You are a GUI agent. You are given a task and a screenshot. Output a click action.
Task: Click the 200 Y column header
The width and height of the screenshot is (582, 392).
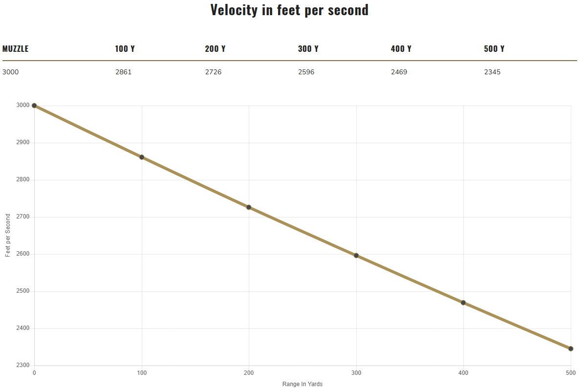(215, 49)
